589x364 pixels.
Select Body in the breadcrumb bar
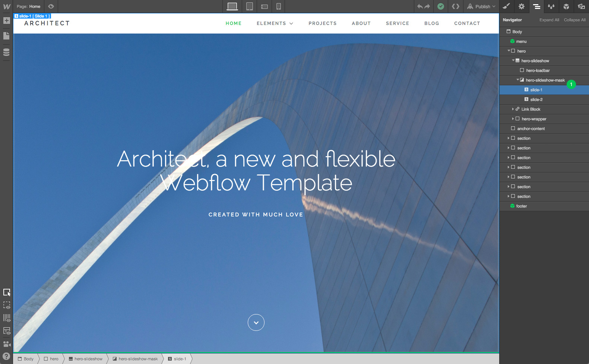click(26, 359)
